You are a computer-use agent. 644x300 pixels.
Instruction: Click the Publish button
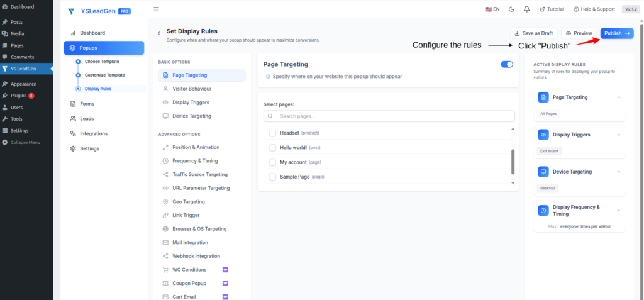click(617, 33)
